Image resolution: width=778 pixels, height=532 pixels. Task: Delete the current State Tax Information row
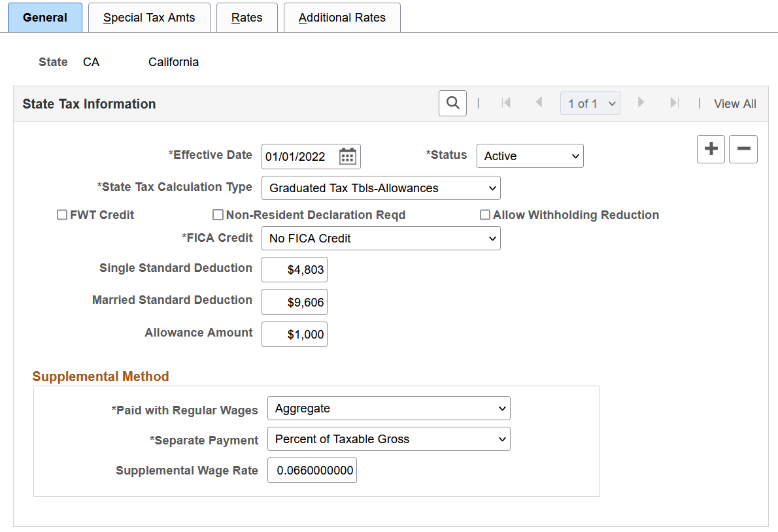(x=743, y=149)
